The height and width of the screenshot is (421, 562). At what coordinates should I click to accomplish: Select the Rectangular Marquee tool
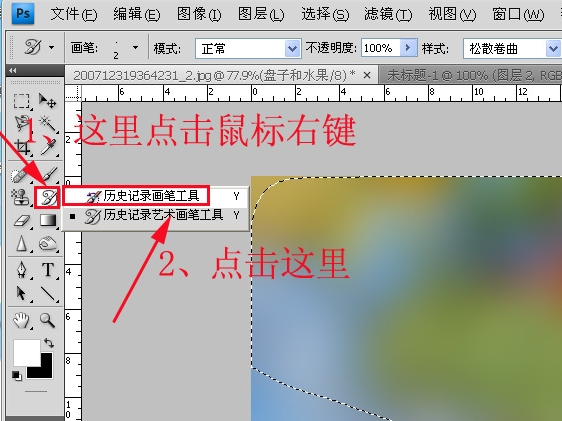pos(22,101)
